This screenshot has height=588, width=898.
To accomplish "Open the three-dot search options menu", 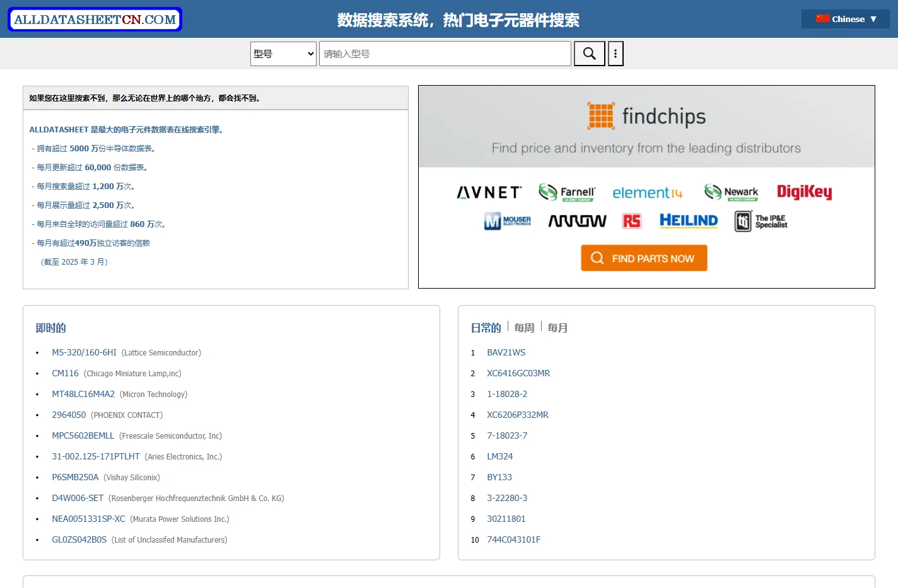I will pos(615,54).
